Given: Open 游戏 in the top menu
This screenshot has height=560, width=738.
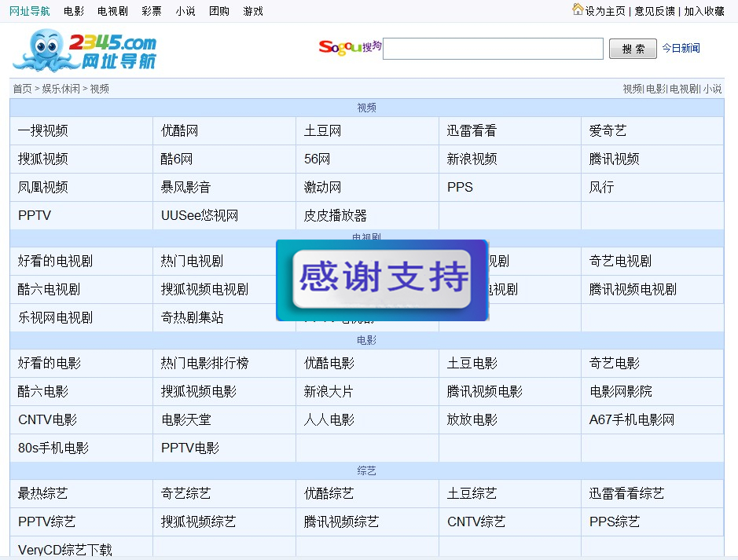Looking at the screenshot, I should [253, 11].
